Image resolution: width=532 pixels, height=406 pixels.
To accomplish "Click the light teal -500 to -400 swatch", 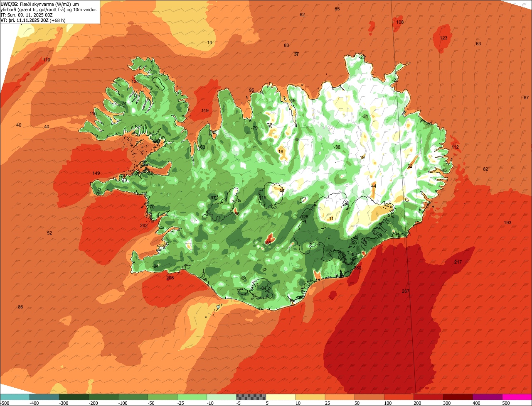I will pyautogui.click(x=15, y=397).
